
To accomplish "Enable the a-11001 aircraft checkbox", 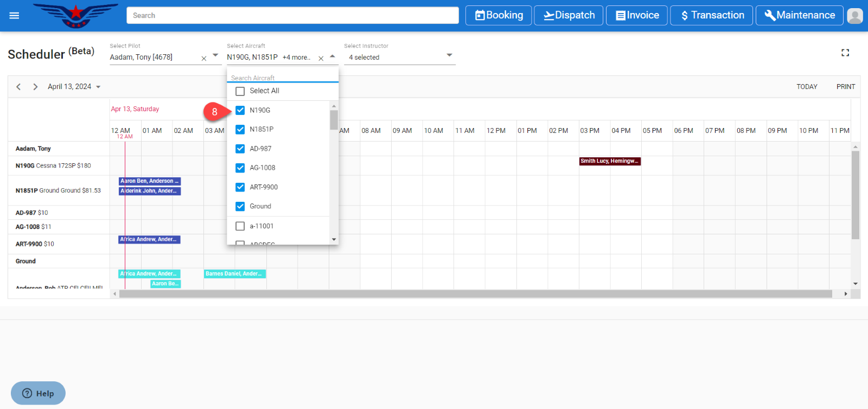I will [x=240, y=226].
